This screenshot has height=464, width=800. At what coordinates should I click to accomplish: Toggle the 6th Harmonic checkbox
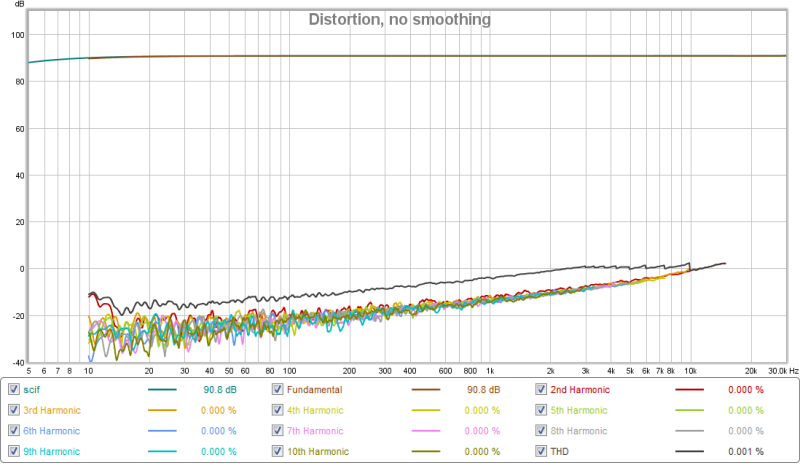pyautogui.click(x=14, y=430)
